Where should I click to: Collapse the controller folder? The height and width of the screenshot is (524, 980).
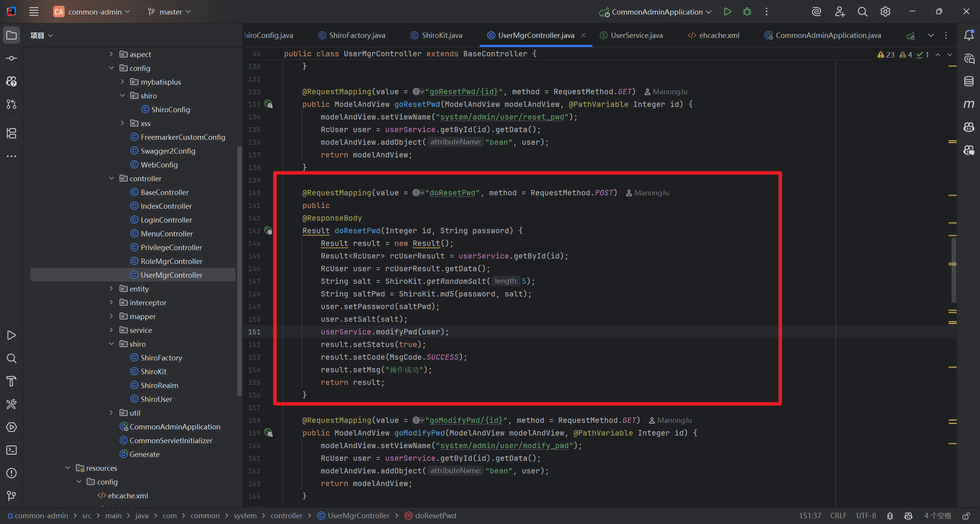tap(111, 178)
